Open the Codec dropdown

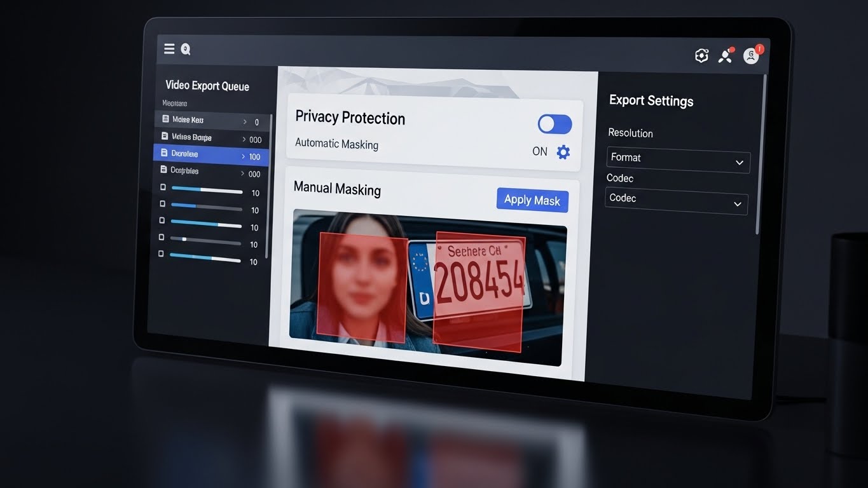coord(676,201)
